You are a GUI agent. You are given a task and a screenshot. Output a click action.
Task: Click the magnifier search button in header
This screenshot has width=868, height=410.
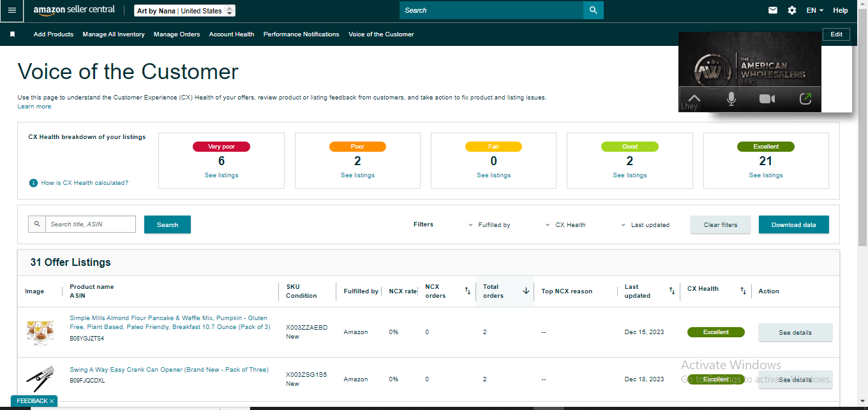tap(594, 10)
